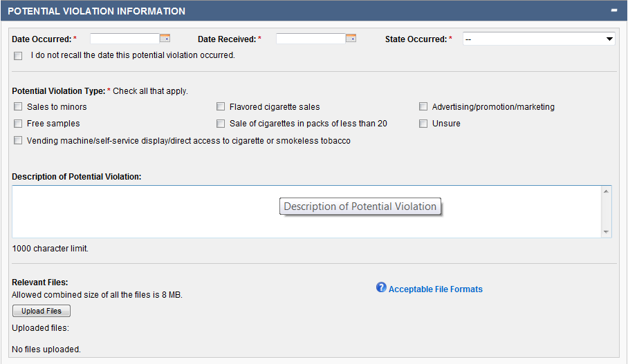
Task: Collapse the Potential Violation Information panel
Action: [x=613, y=10]
